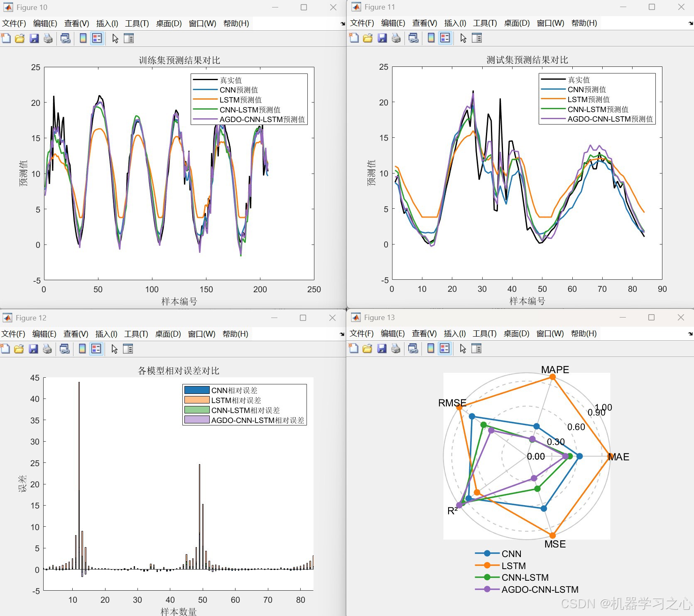Toggle Insert Colorbar in Figure 12 toolbar
The height and width of the screenshot is (616, 694).
coord(82,349)
